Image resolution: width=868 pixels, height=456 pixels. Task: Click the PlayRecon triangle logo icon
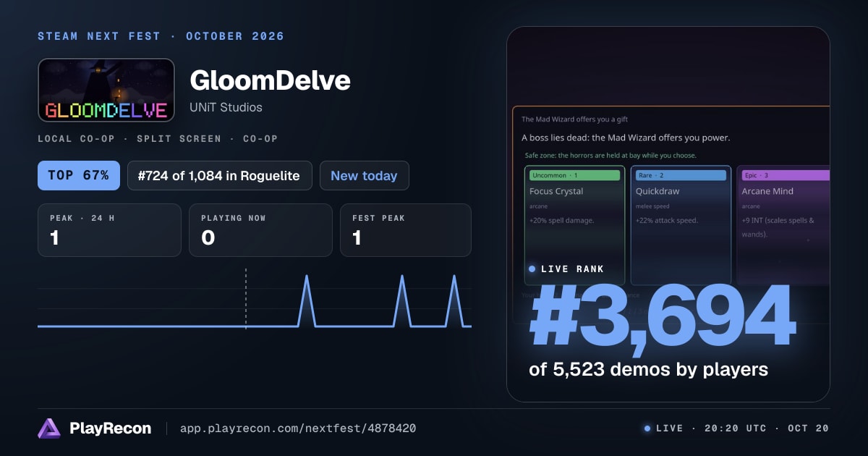(x=49, y=428)
